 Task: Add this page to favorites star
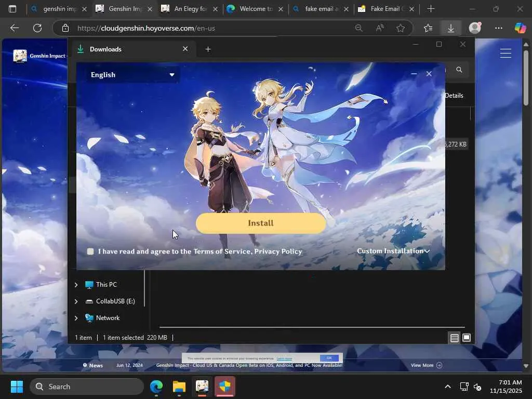click(x=401, y=28)
